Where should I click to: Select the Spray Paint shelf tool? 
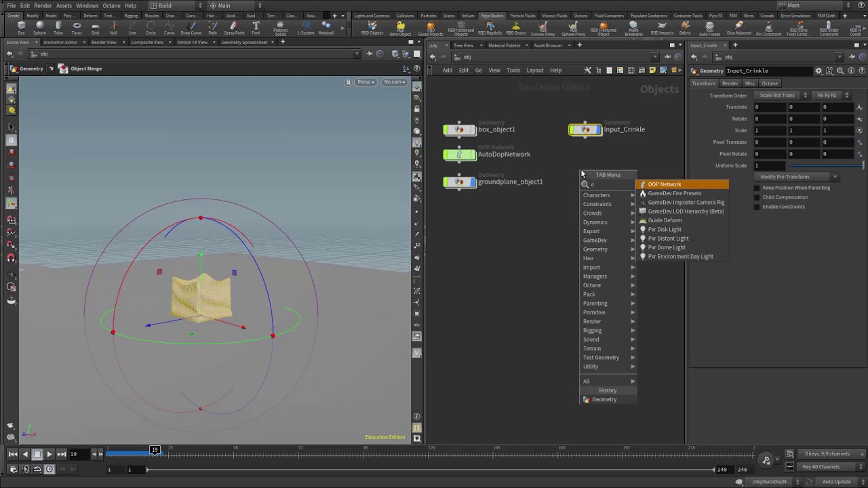click(x=234, y=28)
